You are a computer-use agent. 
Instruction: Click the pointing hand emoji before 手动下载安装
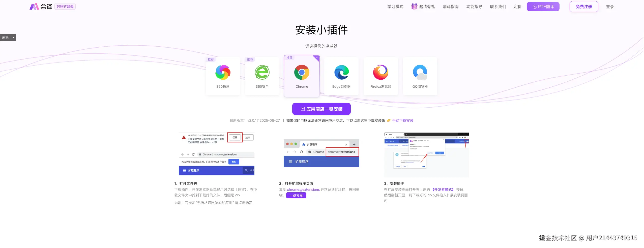pos(389,120)
